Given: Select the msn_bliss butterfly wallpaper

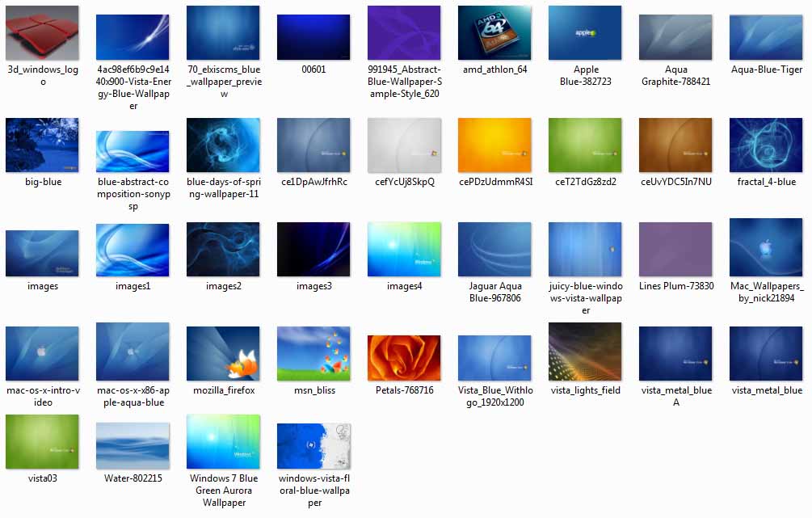Looking at the screenshot, I should tap(313, 353).
